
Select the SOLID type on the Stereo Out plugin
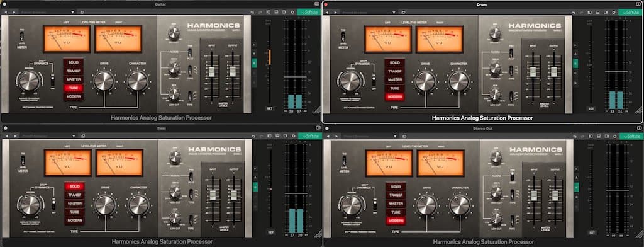[x=396, y=187]
